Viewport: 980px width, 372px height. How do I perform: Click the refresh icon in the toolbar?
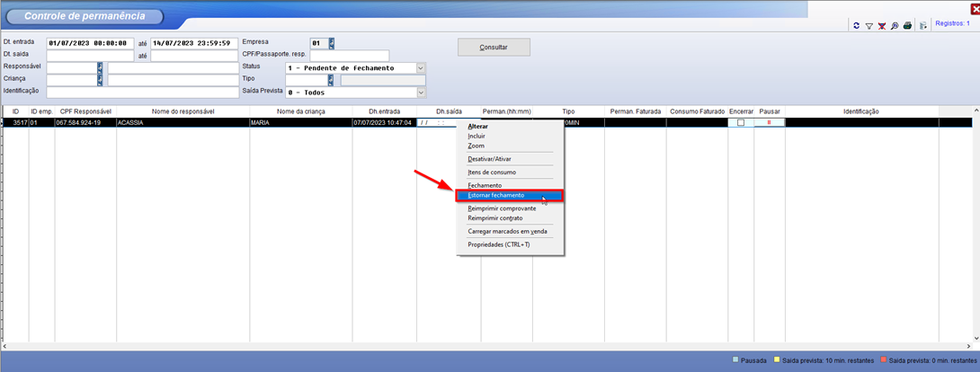(x=856, y=25)
